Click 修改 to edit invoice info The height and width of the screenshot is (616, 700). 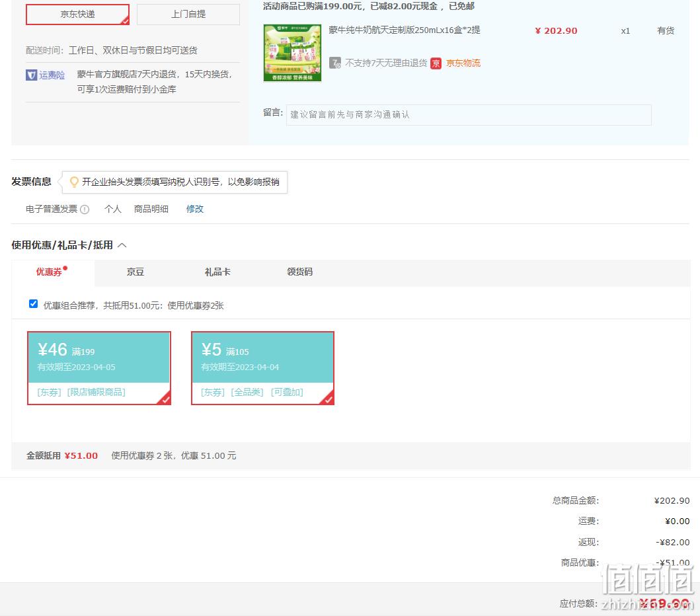pyautogui.click(x=194, y=209)
